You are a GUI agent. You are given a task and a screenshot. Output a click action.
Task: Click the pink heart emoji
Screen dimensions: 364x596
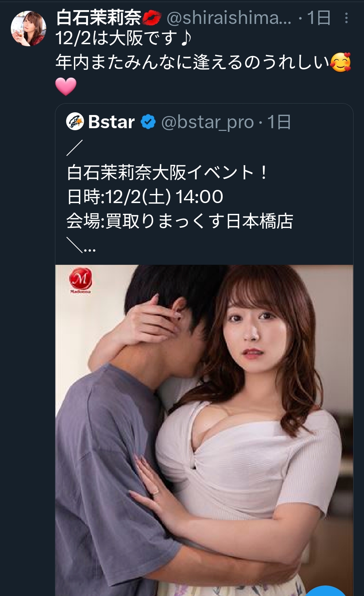(x=66, y=86)
